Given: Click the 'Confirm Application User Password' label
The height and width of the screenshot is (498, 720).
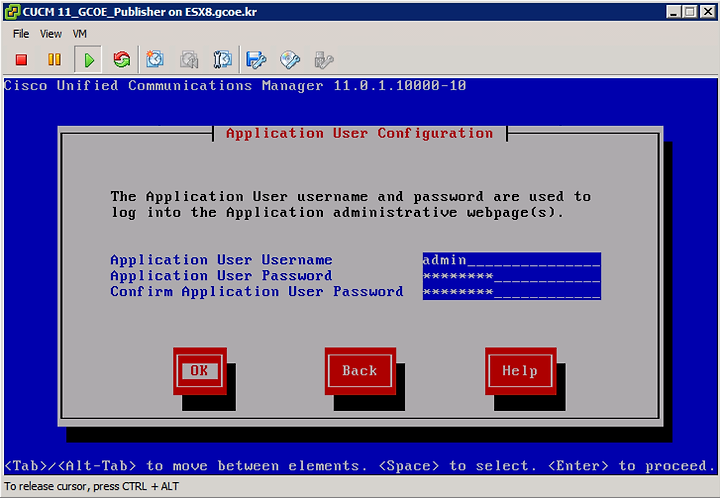Looking at the screenshot, I should 257,292.
